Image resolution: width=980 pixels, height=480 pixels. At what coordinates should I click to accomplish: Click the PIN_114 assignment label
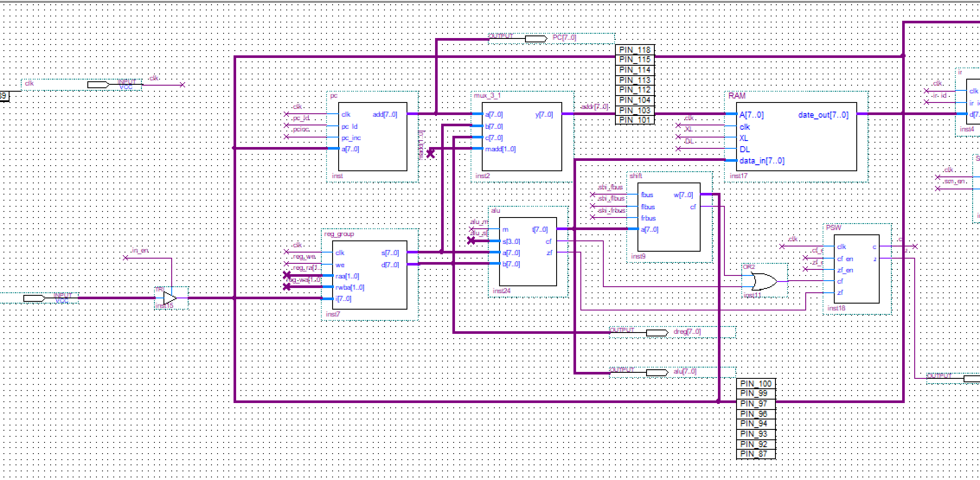tap(634, 70)
